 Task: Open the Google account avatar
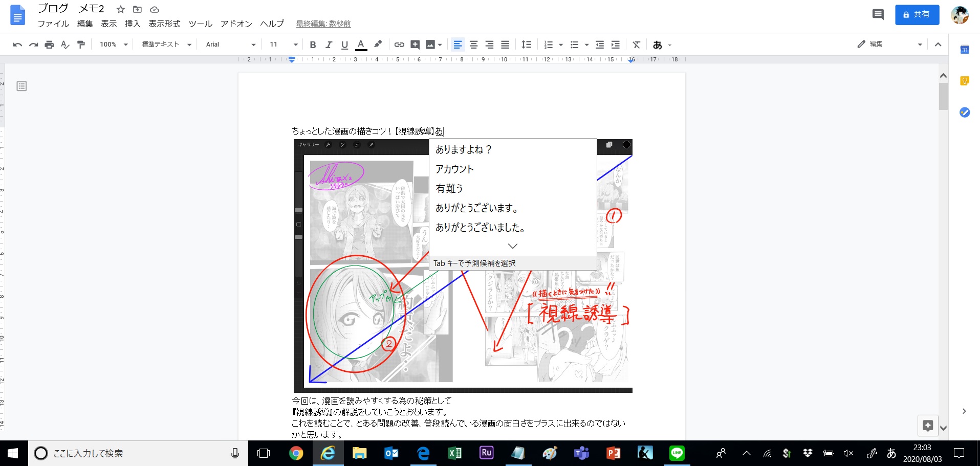click(960, 15)
